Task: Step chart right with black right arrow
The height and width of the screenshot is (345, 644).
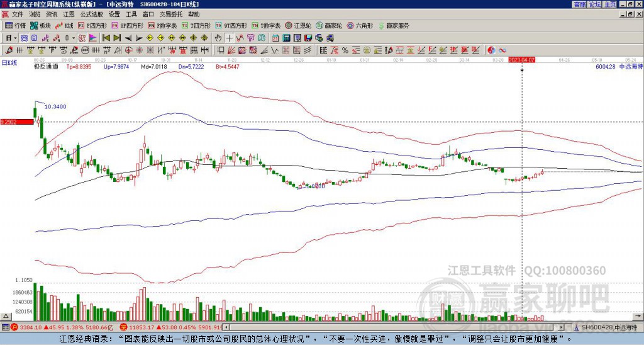Action: 139,38
